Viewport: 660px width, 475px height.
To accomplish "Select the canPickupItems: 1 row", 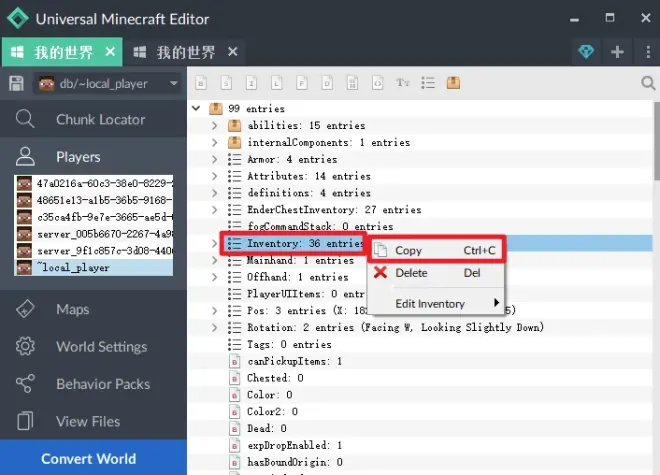I will tap(420, 361).
